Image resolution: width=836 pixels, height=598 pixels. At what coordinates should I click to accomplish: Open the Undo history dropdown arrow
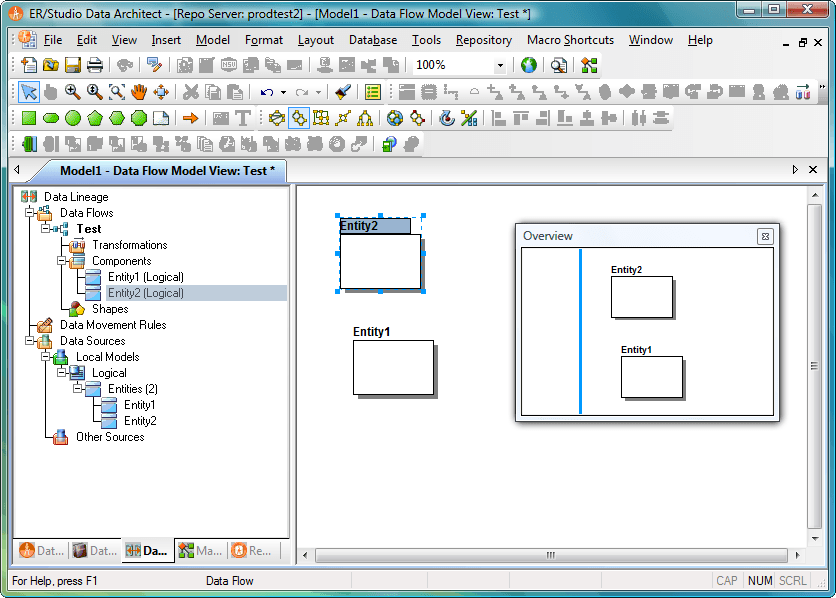pyautogui.click(x=283, y=92)
